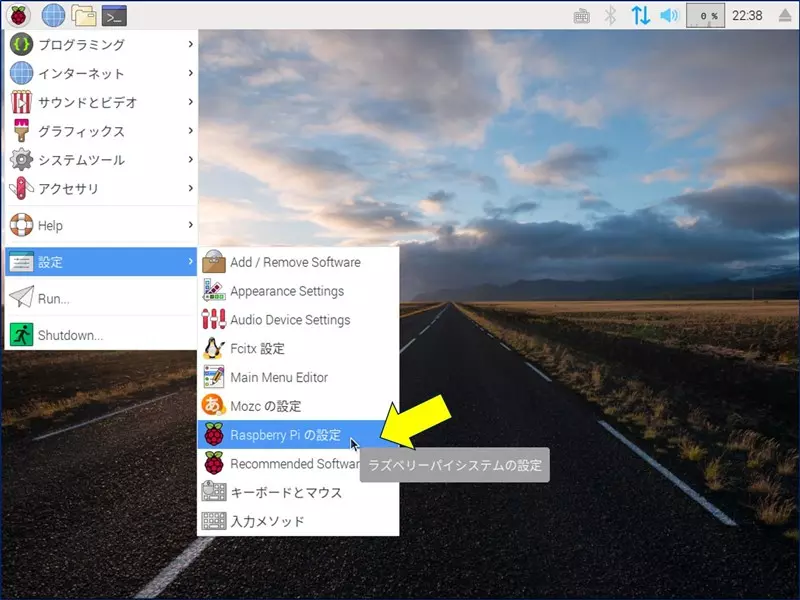Expand the プログラミング submenu arrow
Screen dimensions: 800x600
[x=190, y=44]
